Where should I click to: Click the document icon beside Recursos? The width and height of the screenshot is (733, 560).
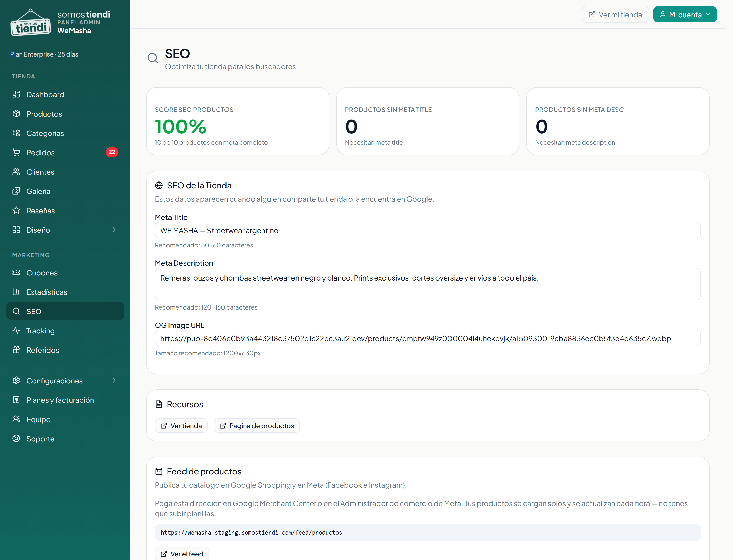click(159, 404)
